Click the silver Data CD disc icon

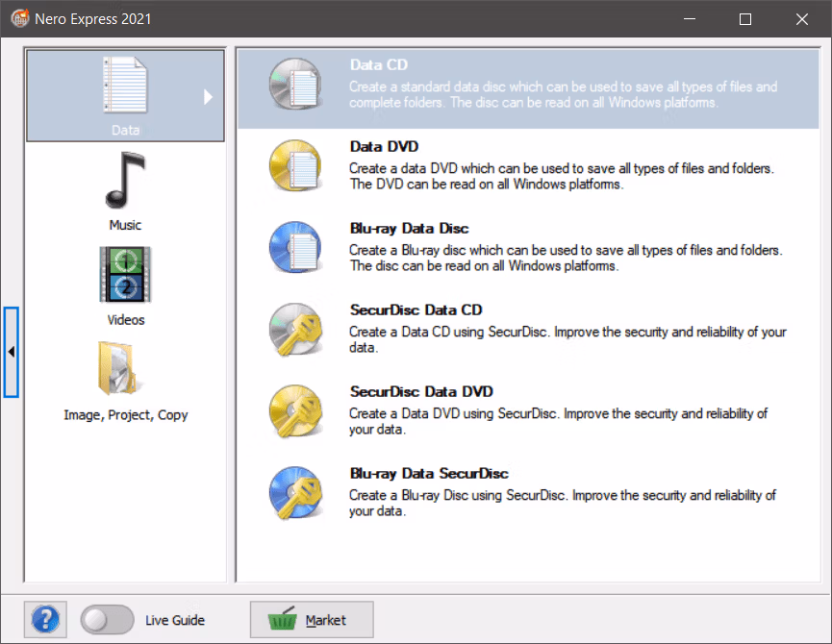pyautogui.click(x=295, y=84)
